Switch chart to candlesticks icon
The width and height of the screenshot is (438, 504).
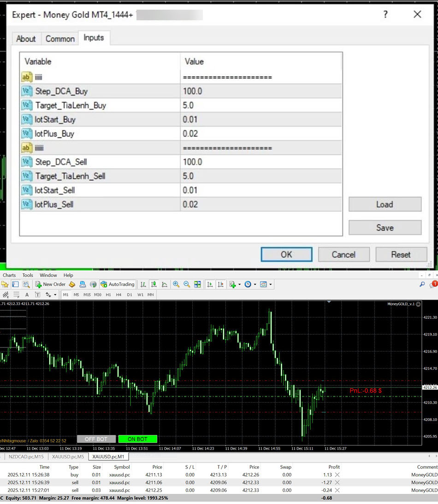154,284
